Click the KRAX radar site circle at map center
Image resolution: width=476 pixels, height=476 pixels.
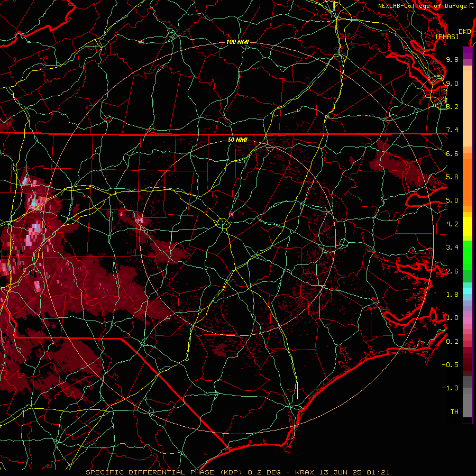click(x=223, y=223)
